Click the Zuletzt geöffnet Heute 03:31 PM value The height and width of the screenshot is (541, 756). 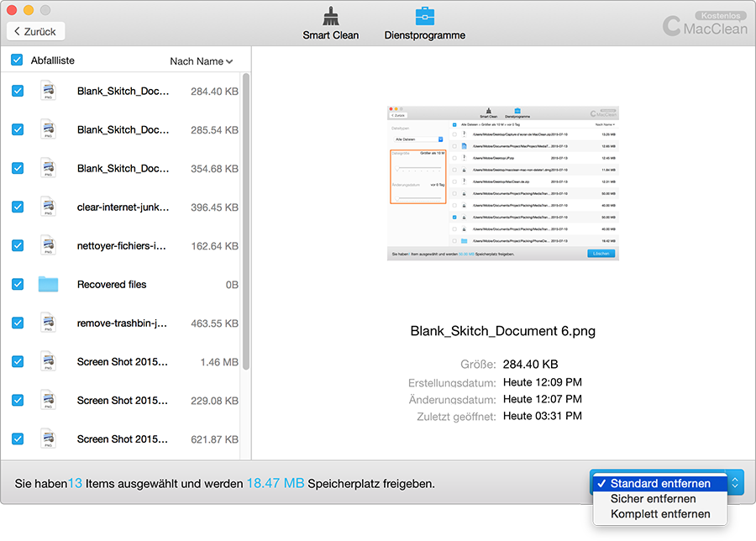[x=543, y=416]
